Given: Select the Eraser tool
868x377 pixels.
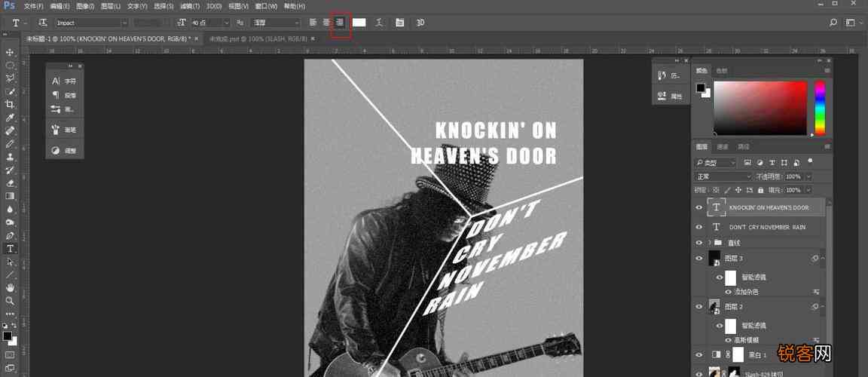Looking at the screenshot, I should tap(9, 183).
